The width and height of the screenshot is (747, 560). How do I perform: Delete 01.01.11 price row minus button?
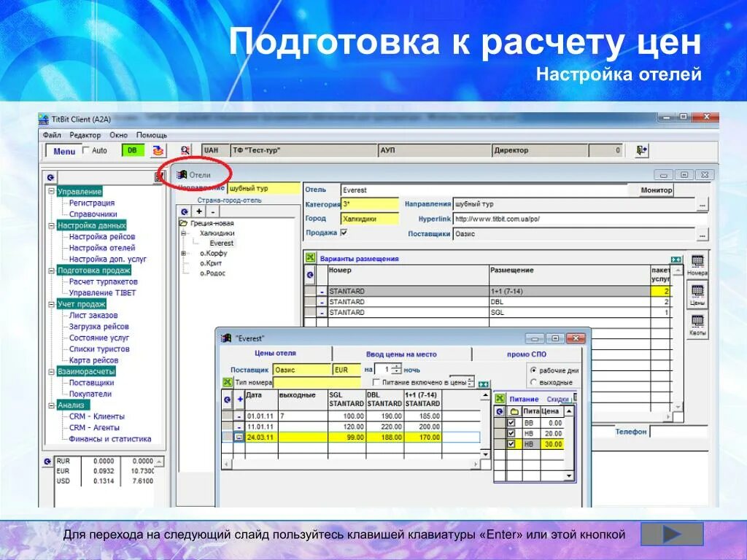click(239, 416)
